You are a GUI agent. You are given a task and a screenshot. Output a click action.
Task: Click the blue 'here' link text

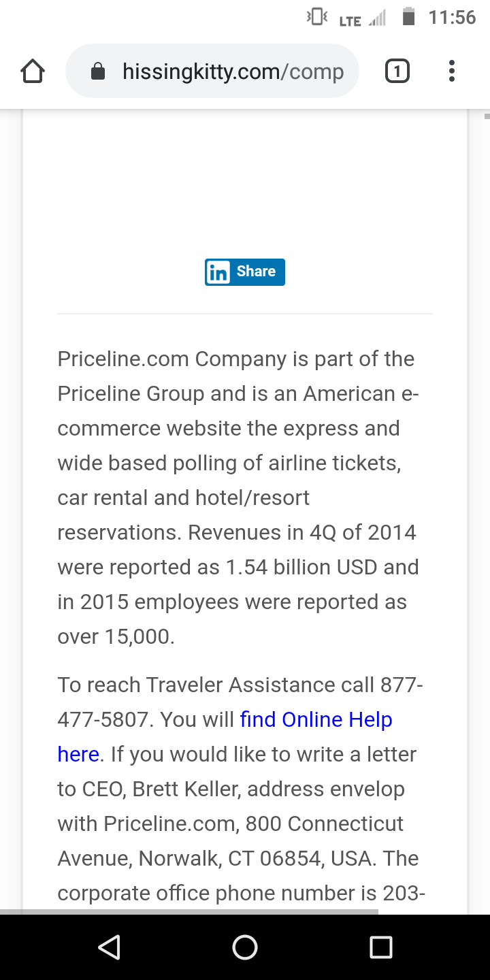pyautogui.click(x=78, y=754)
